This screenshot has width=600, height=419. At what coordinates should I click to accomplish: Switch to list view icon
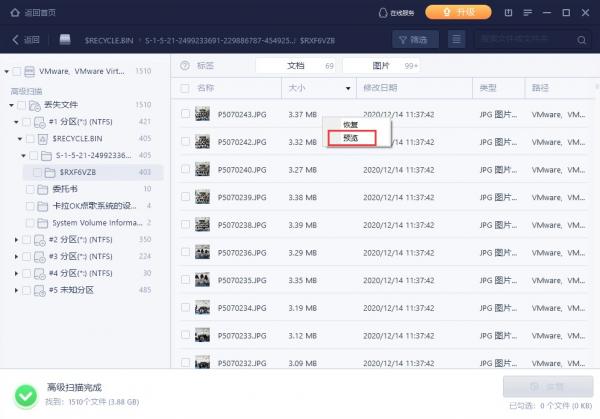(456, 39)
